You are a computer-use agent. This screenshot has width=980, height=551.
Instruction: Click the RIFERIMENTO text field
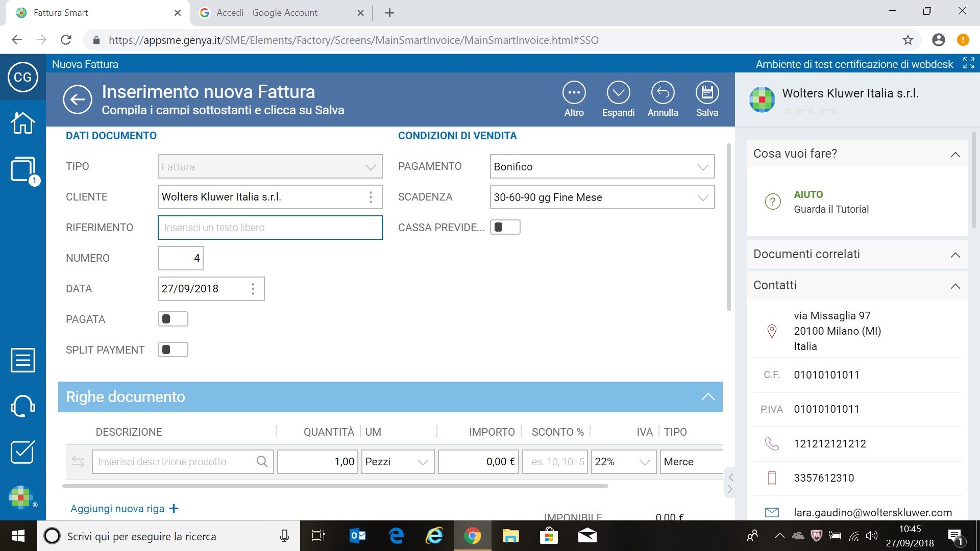click(270, 228)
